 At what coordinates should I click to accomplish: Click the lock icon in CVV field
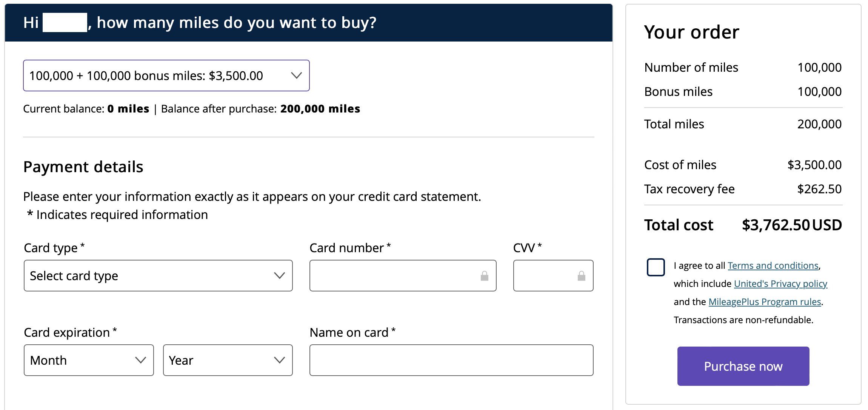coord(581,276)
